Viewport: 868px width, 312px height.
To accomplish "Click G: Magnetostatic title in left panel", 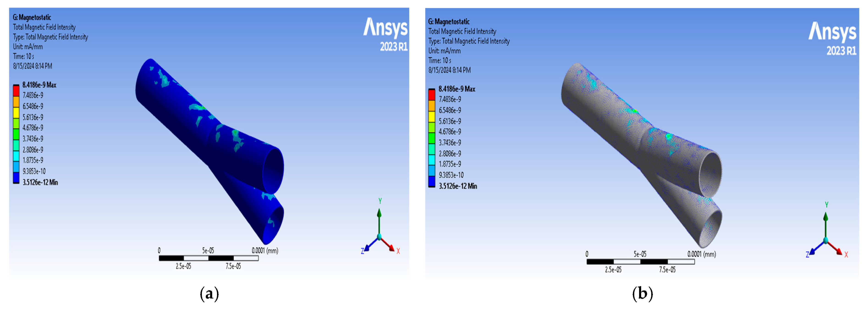I will (x=32, y=17).
